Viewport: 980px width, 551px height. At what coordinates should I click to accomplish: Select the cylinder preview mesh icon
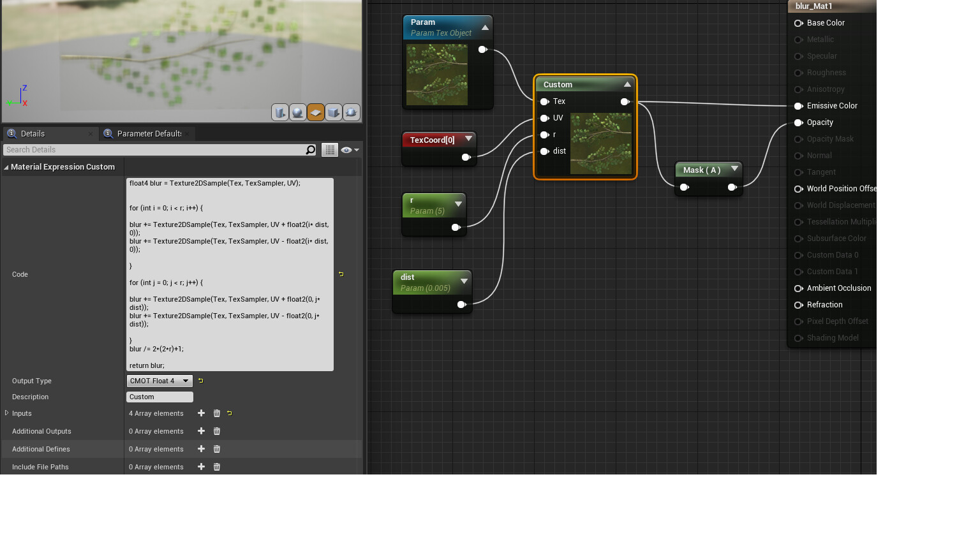click(279, 113)
